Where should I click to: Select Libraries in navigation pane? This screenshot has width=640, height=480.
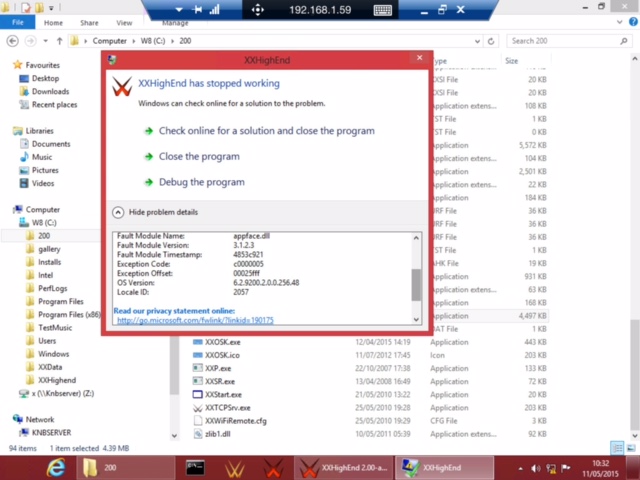point(39,131)
